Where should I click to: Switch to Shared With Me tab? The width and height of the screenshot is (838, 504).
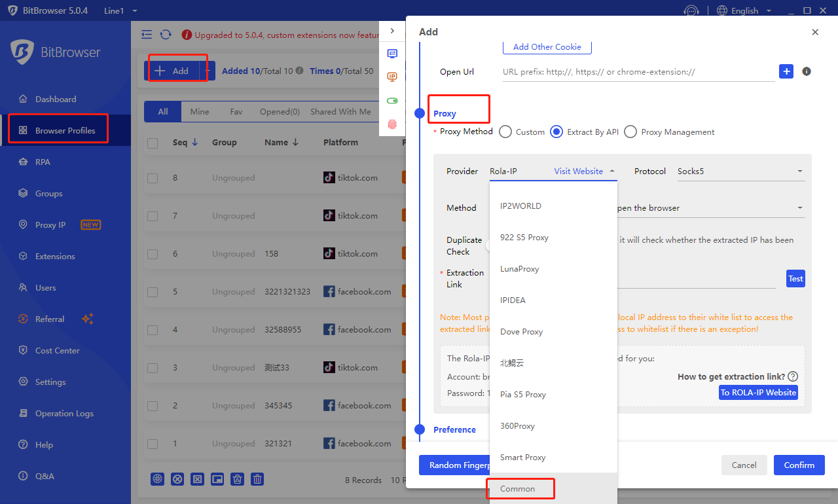(x=340, y=111)
